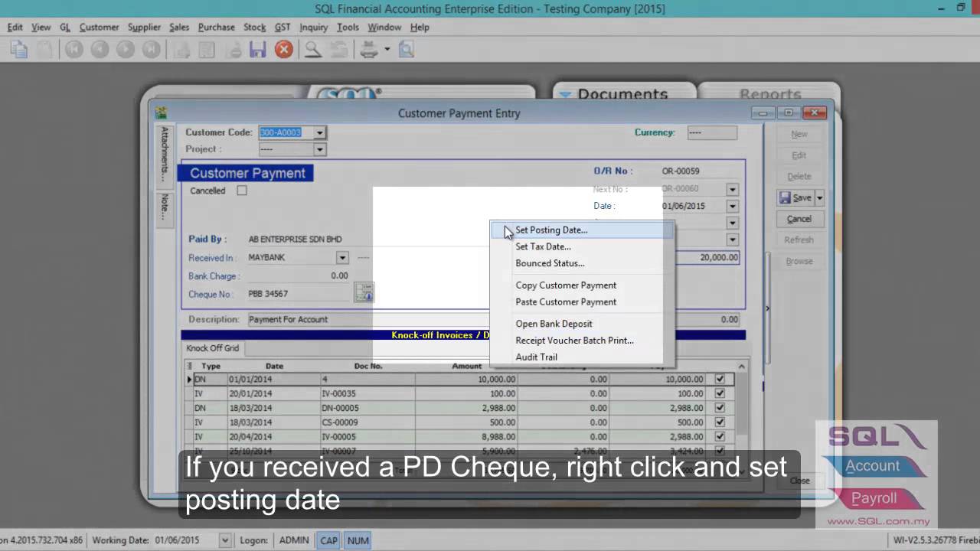Open the Working Date dropdown
Image resolution: width=980 pixels, height=551 pixels.
pos(225,540)
